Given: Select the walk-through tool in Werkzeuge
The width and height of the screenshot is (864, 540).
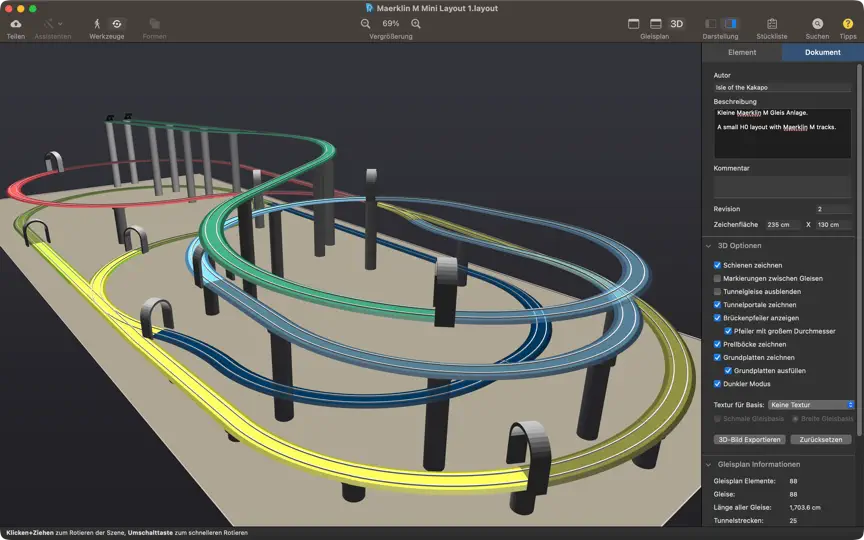Looking at the screenshot, I should click(x=97, y=24).
